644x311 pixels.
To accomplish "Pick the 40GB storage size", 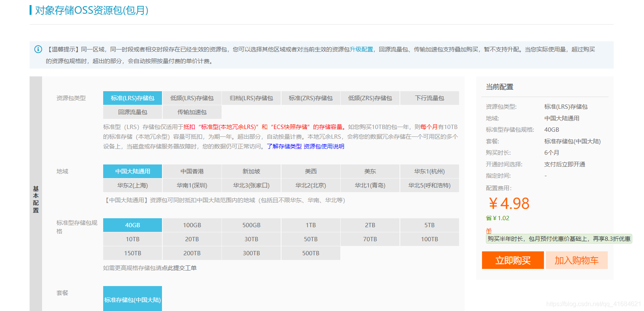I will (x=132, y=225).
